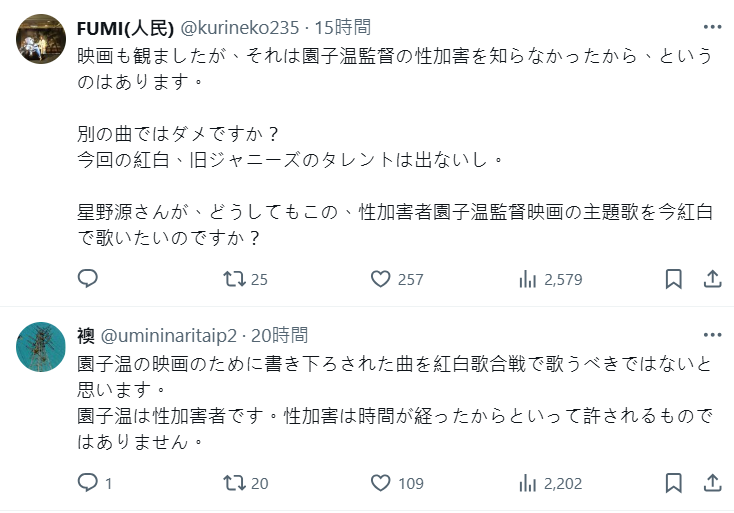The height and width of the screenshot is (513, 734).
Task: Like FUMI(人民)'s tweet with 257 likes
Action: point(380,279)
